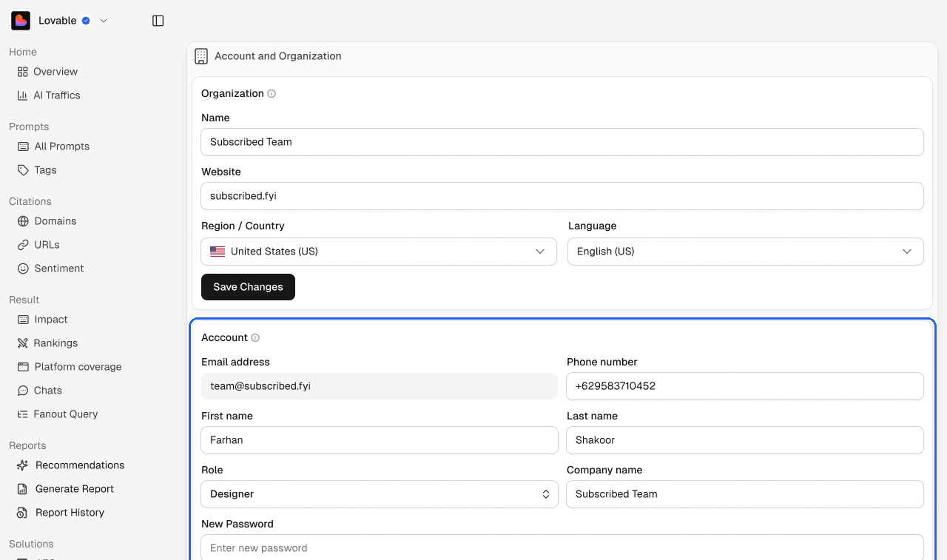Click the Chats bubble icon

[x=22, y=391]
